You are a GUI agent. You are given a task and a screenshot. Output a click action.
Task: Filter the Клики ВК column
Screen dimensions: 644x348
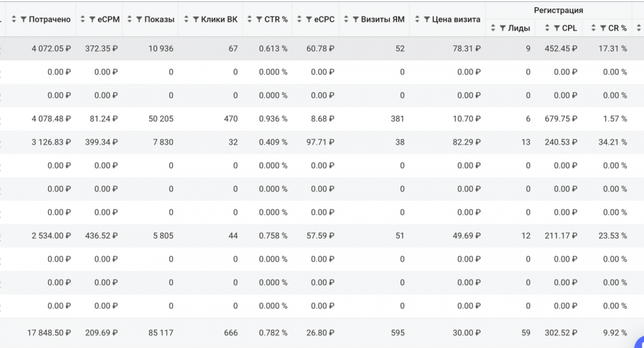point(196,20)
